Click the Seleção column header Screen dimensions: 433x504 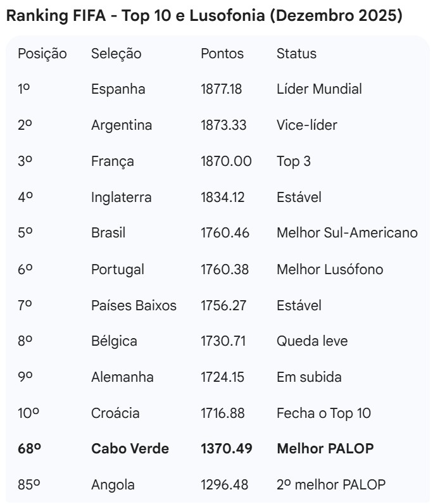[x=116, y=53]
